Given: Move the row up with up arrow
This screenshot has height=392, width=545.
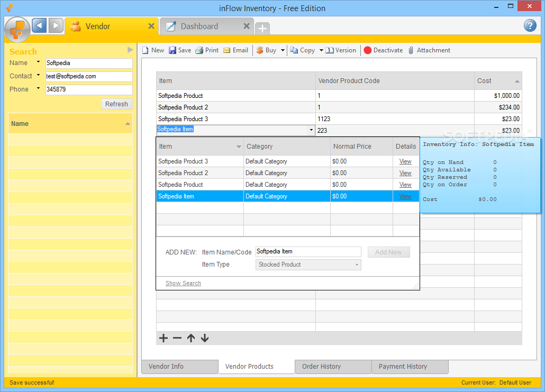Looking at the screenshot, I should pyautogui.click(x=191, y=338).
